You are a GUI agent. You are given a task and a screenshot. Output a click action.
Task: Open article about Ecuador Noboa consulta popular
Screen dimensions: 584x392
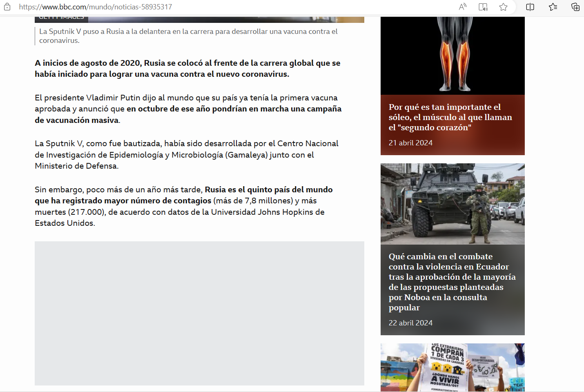pyautogui.click(x=452, y=282)
